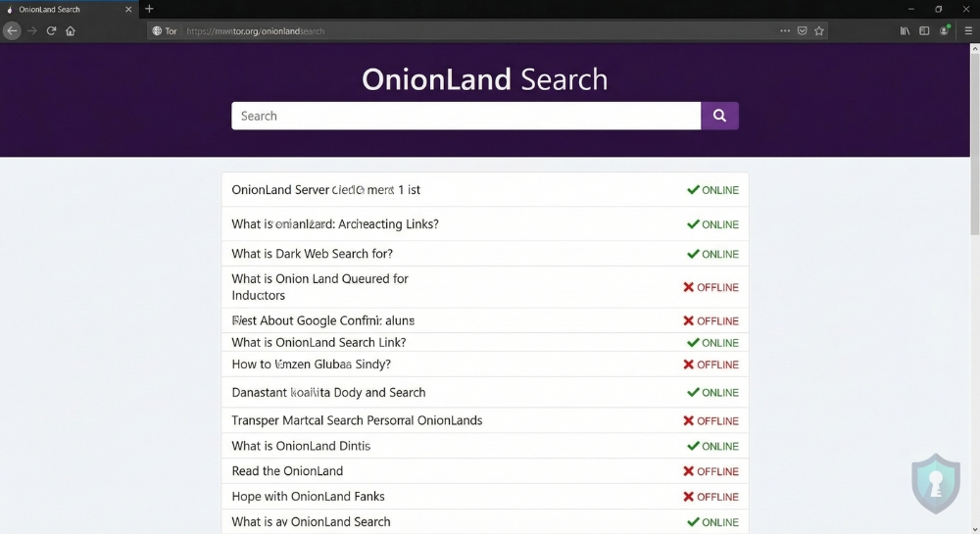This screenshot has height=534, width=980.
Task: Click the browser forward arrow
Action: tap(32, 30)
